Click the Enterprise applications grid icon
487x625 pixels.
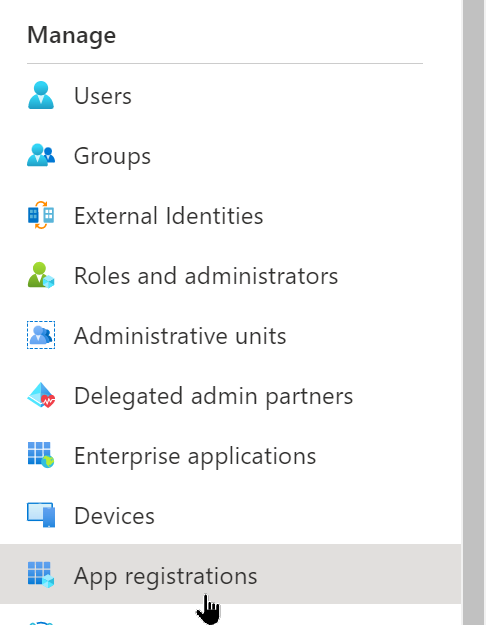(x=41, y=455)
